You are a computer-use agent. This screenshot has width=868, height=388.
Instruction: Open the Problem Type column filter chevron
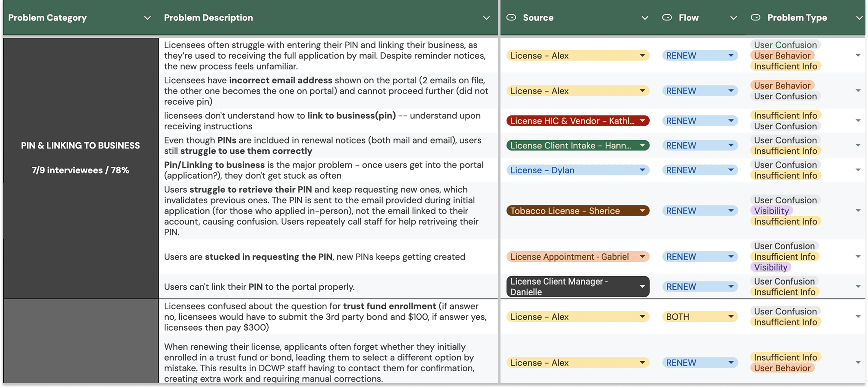859,18
